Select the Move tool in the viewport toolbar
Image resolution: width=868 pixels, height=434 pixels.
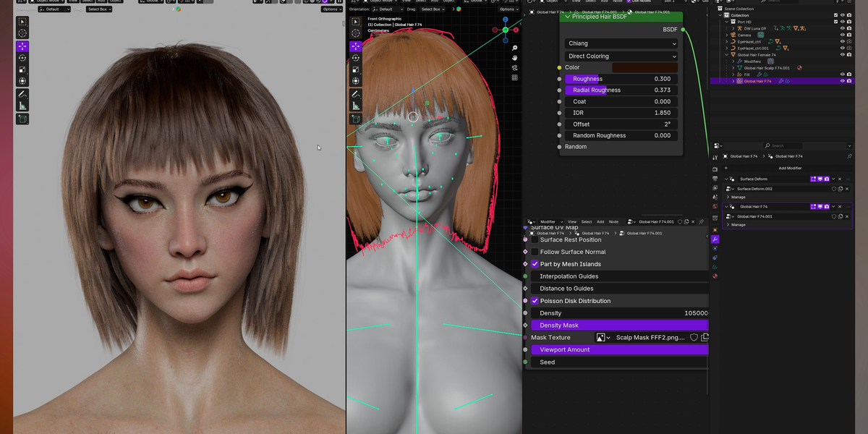coord(22,47)
